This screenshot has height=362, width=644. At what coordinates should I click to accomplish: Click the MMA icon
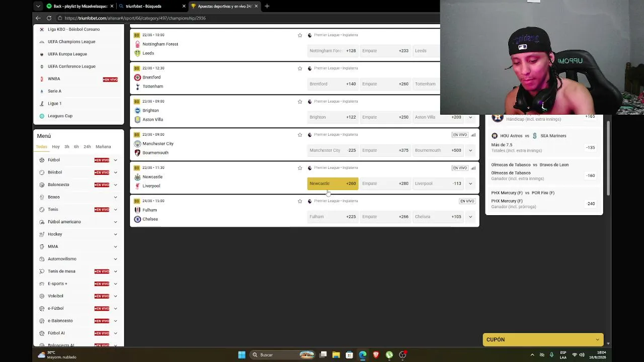pyautogui.click(x=42, y=246)
